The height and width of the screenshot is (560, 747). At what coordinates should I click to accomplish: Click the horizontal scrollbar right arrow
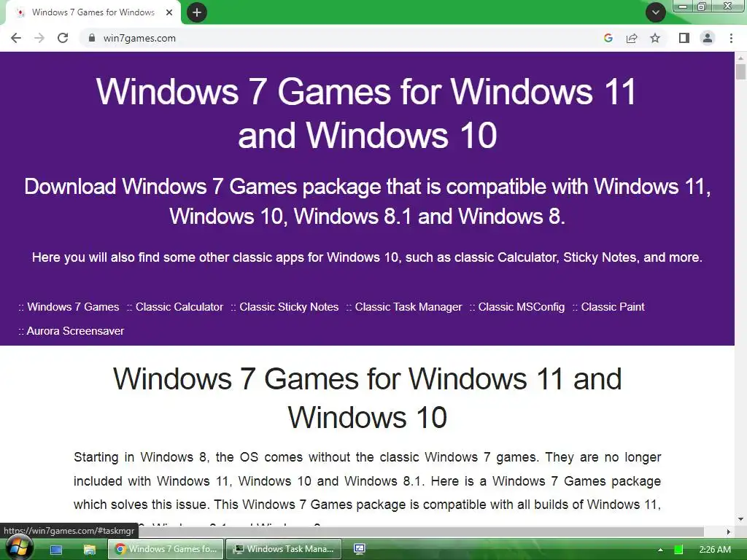729,532
